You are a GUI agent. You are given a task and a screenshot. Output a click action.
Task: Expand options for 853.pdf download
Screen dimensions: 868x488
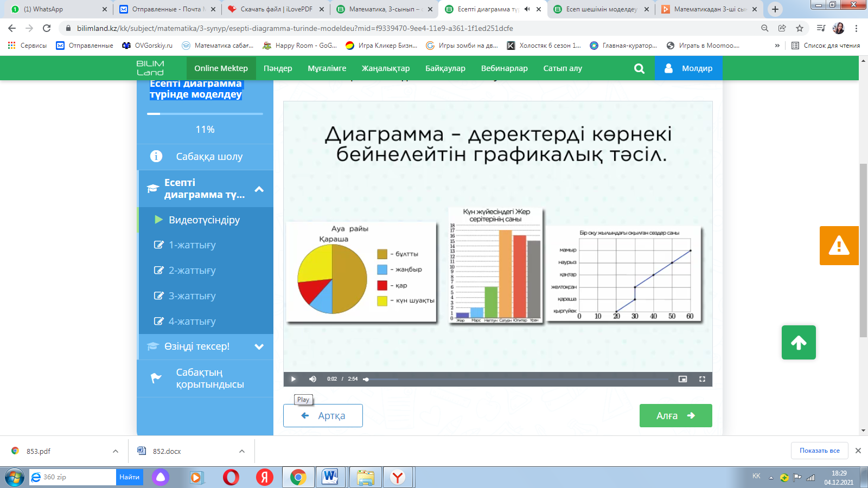click(x=116, y=451)
